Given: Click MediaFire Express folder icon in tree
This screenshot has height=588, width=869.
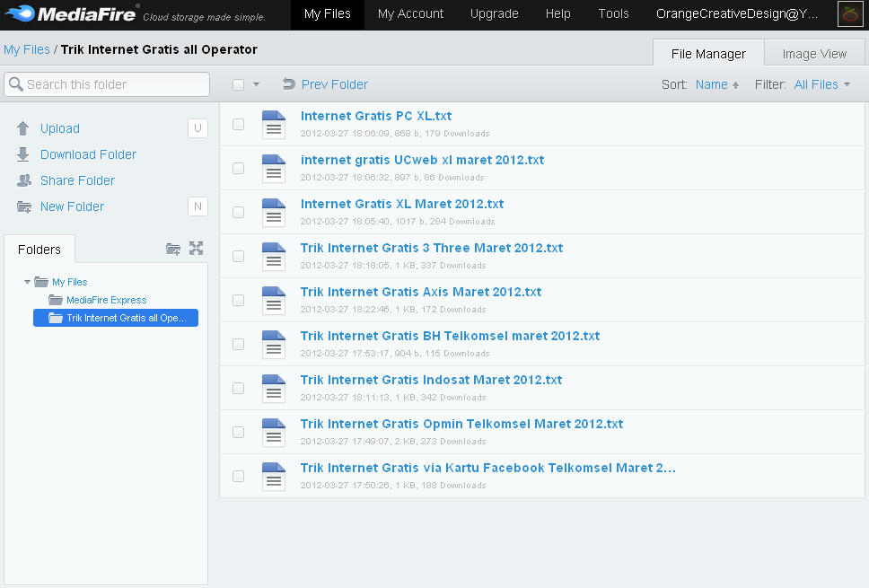Looking at the screenshot, I should click(56, 300).
